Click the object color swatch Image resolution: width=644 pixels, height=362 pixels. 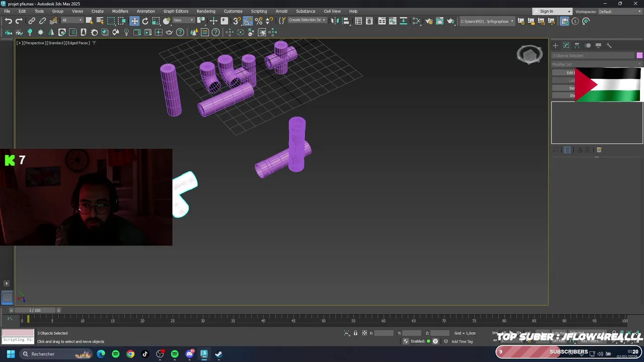pos(639,55)
